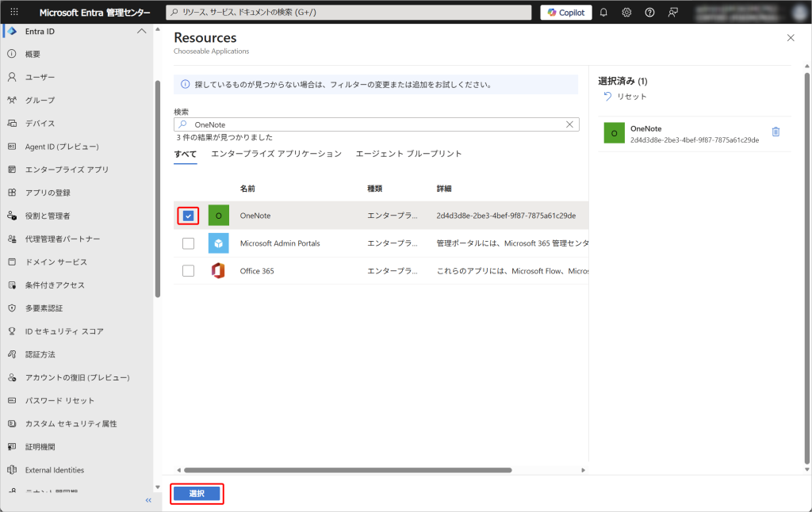Check the Microsoft Admin Portals checkbox
The height and width of the screenshot is (512, 812).
click(188, 243)
